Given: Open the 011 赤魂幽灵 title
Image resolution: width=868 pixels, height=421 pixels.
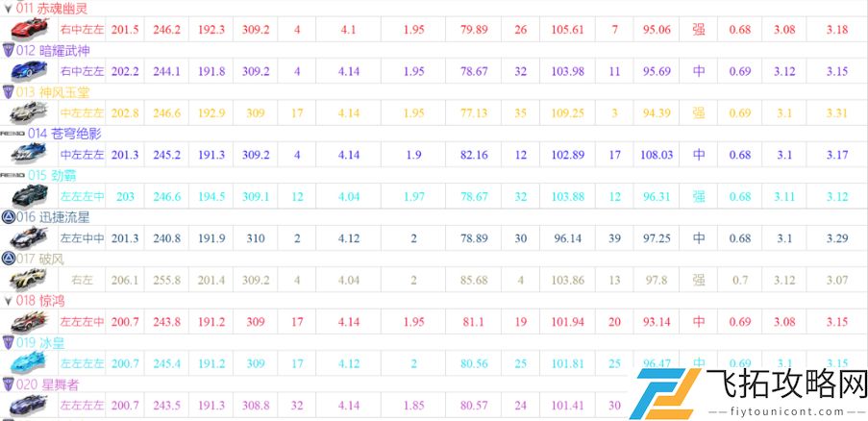Looking at the screenshot, I should [51, 9].
